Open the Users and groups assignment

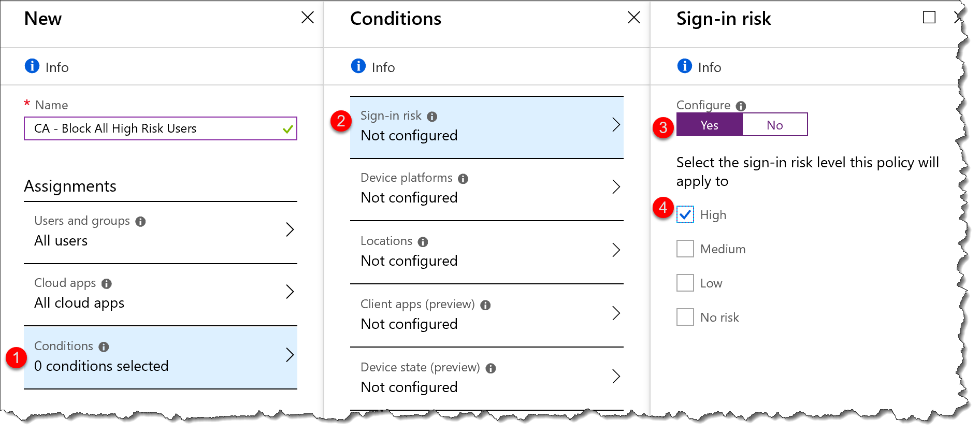[161, 230]
